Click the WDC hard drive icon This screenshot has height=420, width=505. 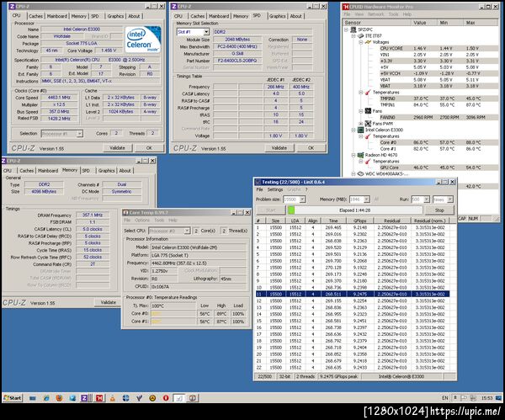(361, 174)
